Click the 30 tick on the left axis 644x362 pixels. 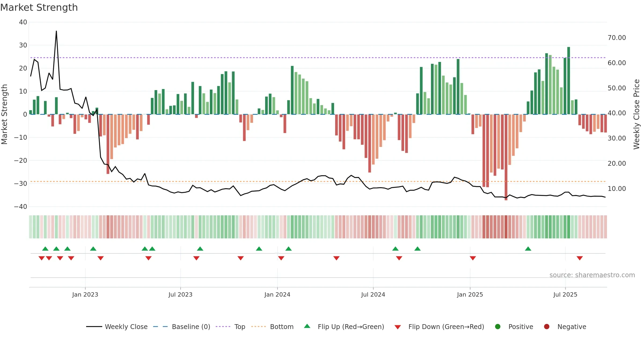click(x=23, y=45)
